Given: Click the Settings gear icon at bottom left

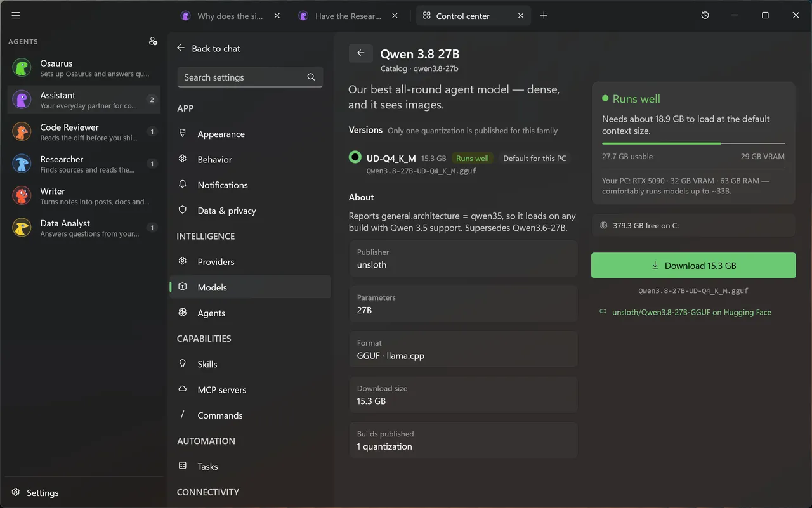Looking at the screenshot, I should click(16, 492).
